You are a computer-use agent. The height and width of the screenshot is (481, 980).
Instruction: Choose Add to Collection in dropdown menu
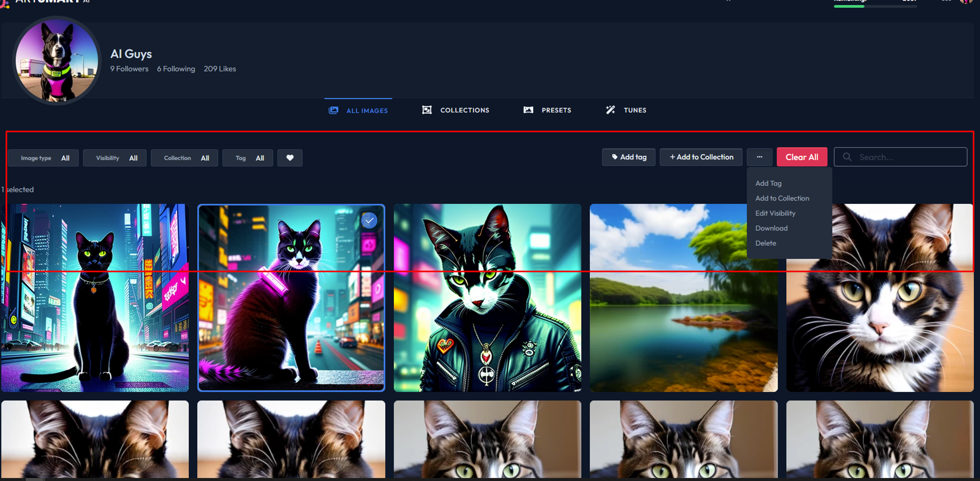pyautogui.click(x=782, y=198)
